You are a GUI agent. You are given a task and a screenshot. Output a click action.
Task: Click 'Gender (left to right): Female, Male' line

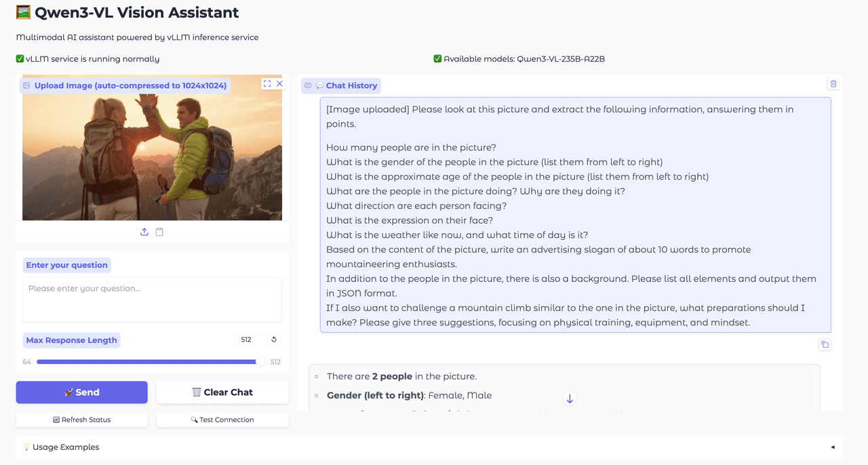410,395
